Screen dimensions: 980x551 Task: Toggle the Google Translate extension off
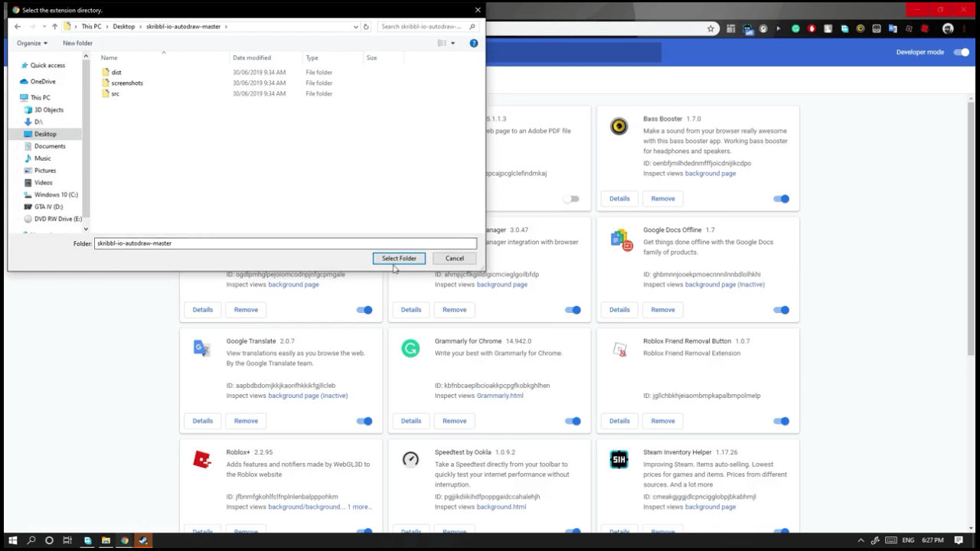click(364, 421)
